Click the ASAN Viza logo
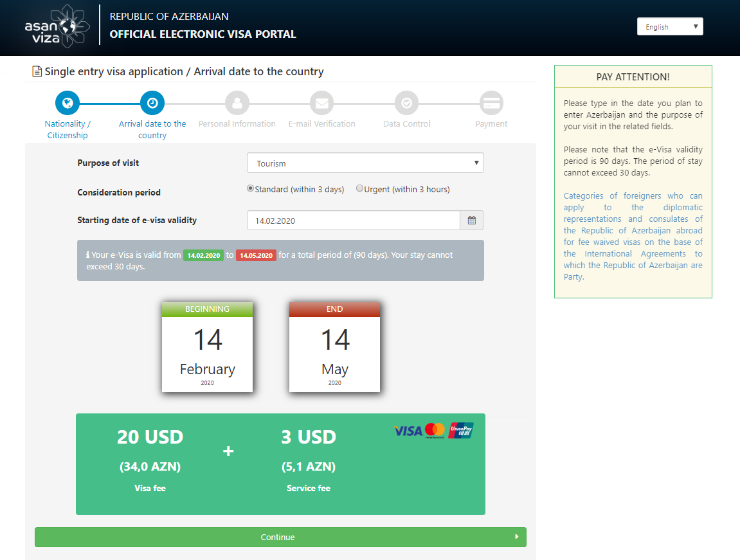The image size is (740, 560). coord(57,26)
